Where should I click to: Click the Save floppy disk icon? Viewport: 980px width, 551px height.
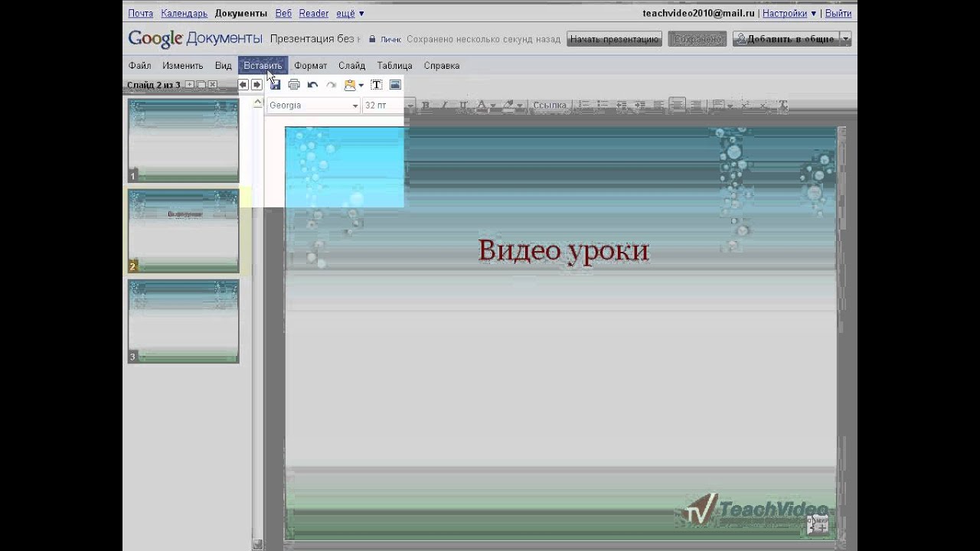[x=275, y=85]
